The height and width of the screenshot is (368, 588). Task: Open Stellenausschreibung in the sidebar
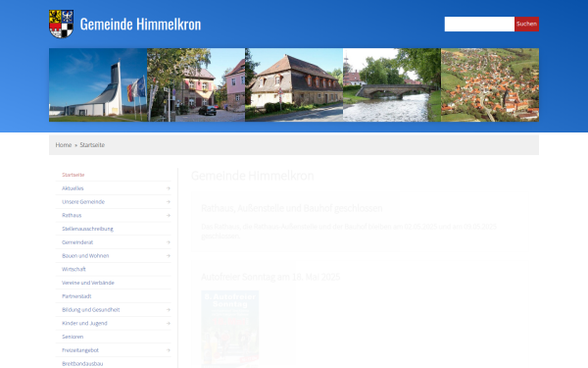pos(87,229)
